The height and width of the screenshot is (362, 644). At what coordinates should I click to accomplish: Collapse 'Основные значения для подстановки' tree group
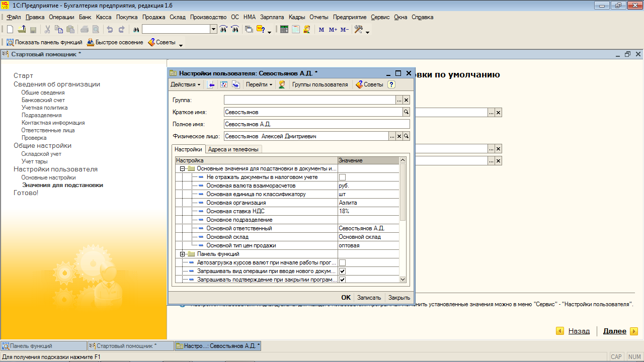pos(183,168)
